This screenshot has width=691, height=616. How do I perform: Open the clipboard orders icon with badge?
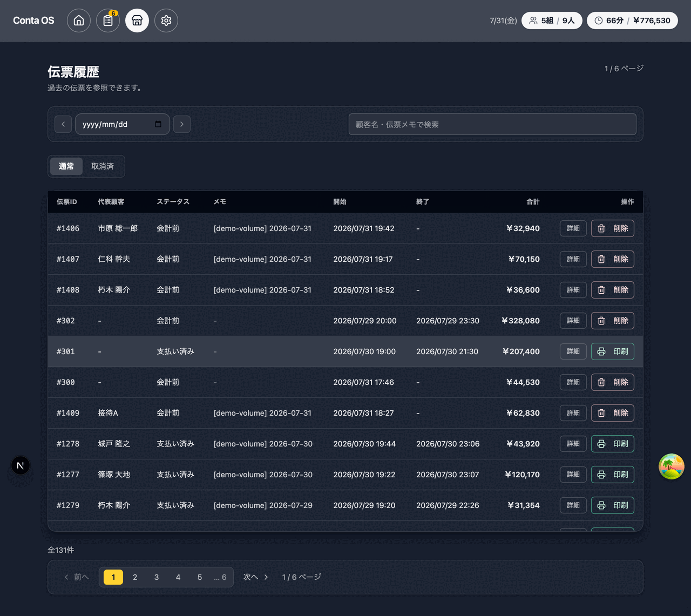108,21
